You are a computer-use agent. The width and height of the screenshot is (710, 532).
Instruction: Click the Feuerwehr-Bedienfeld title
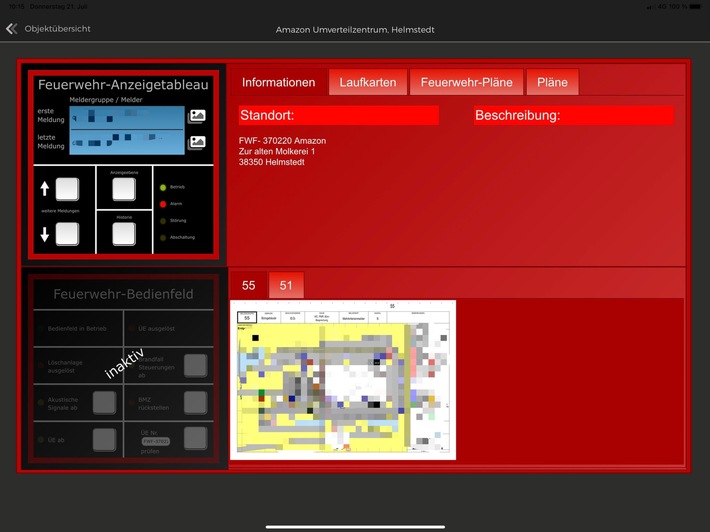(x=123, y=294)
